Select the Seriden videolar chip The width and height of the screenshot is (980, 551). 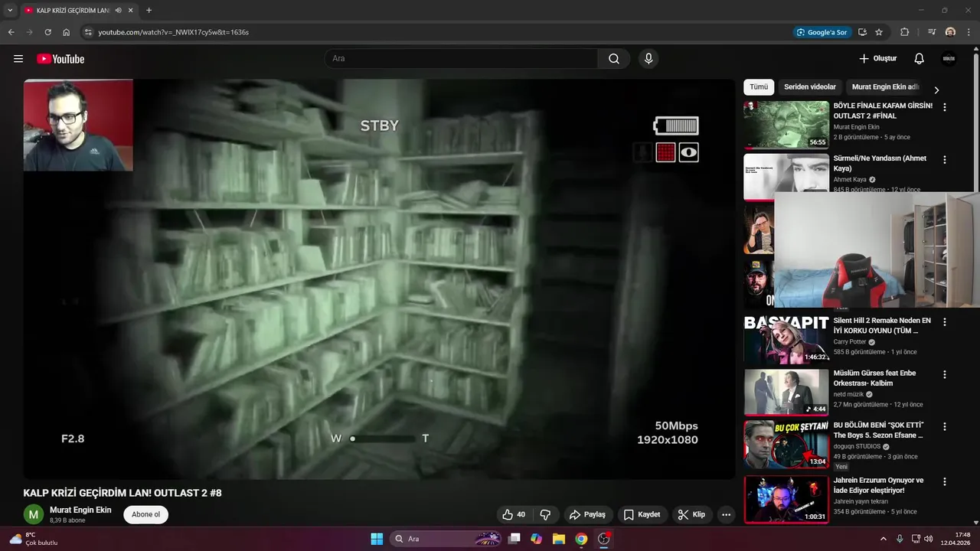tap(810, 87)
